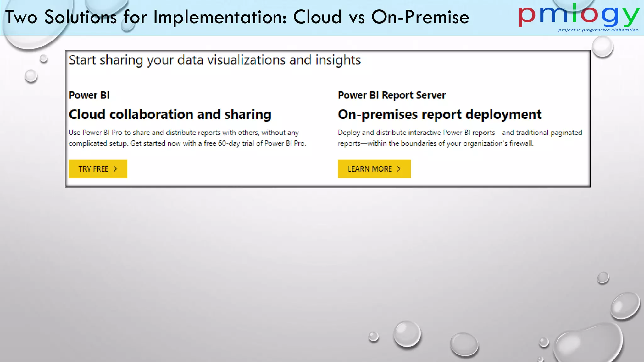Image resolution: width=644 pixels, height=362 pixels.
Task: Click the 'Power BI Report Server' label
Action: point(392,95)
